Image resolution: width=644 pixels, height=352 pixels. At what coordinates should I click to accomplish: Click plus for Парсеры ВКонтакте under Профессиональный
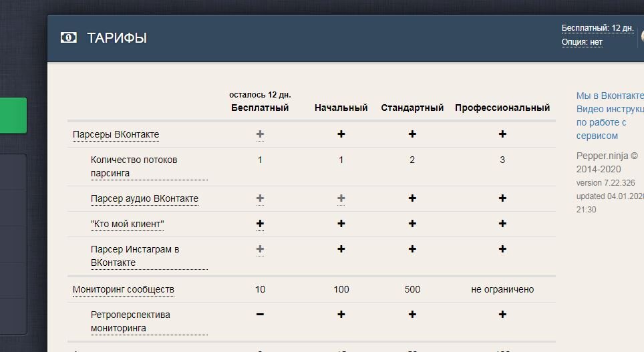click(502, 134)
